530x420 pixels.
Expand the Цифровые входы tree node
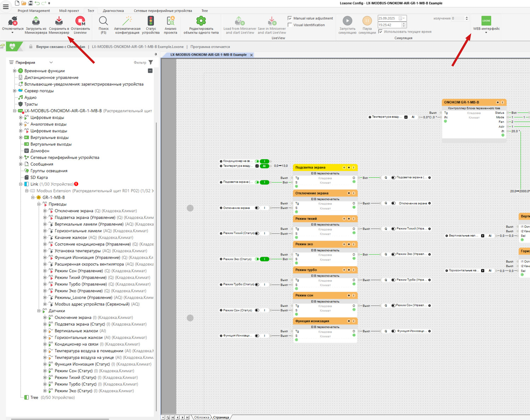(x=20, y=118)
